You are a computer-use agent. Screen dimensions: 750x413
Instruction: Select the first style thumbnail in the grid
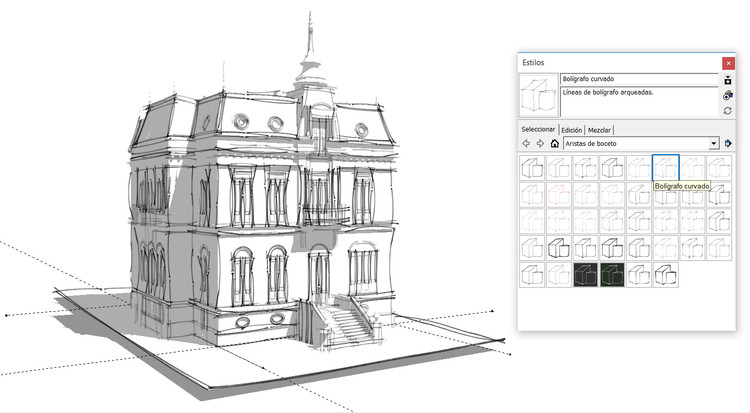point(532,167)
